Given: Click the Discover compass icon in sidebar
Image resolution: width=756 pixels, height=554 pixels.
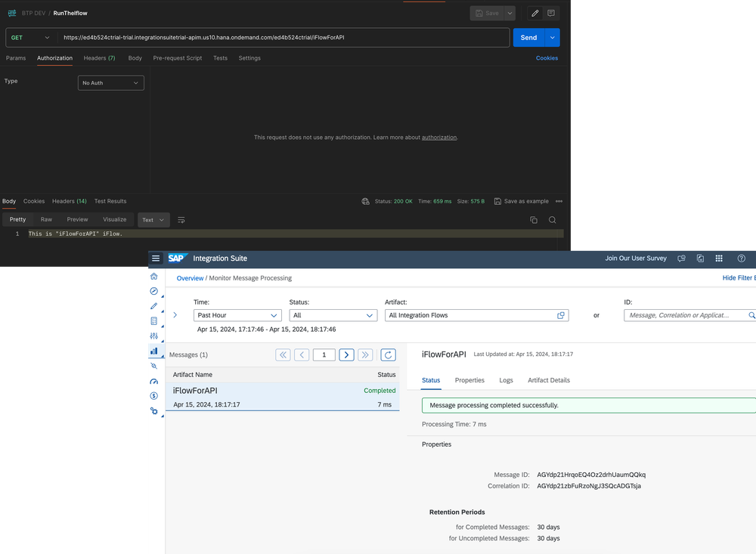Looking at the screenshot, I should click(155, 290).
